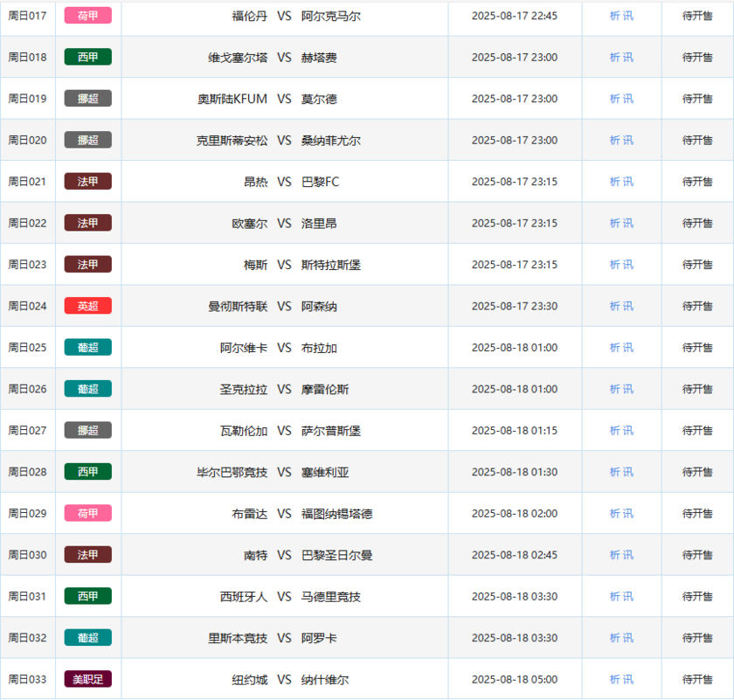Select 西甲 badge in row 周日018
The image size is (734, 700).
click(87, 57)
